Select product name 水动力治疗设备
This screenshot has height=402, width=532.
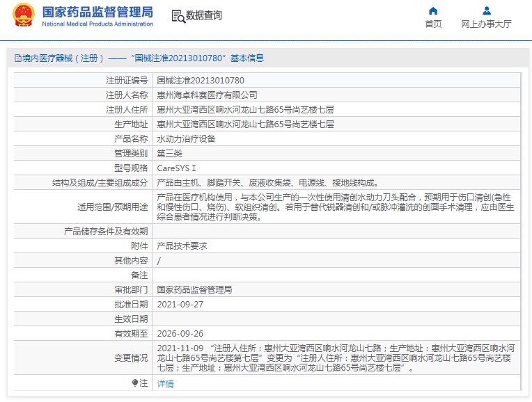click(186, 138)
